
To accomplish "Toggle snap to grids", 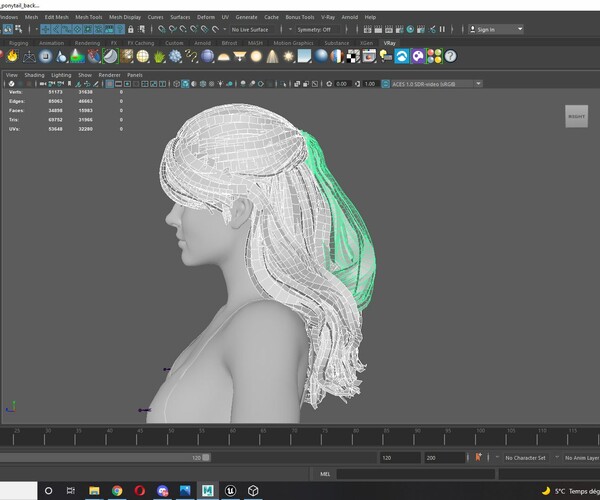I will pyautogui.click(x=162, y=29).
